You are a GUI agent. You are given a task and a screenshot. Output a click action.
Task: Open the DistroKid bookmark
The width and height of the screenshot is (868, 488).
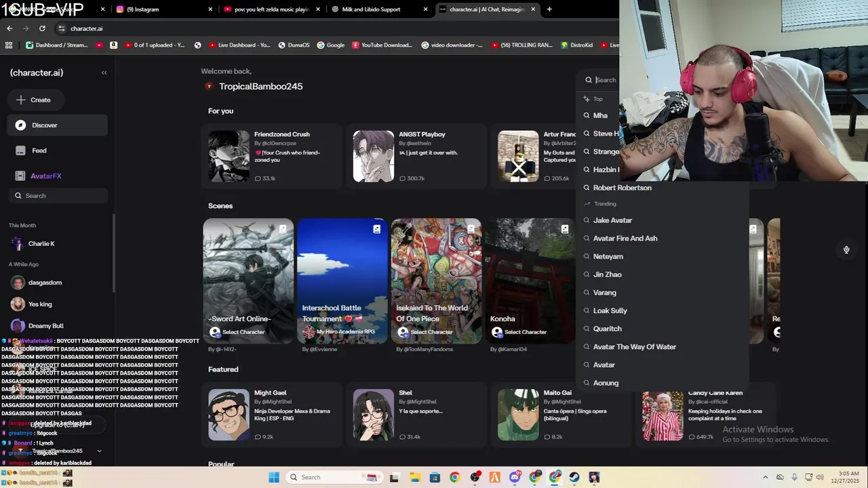[576, 45]
